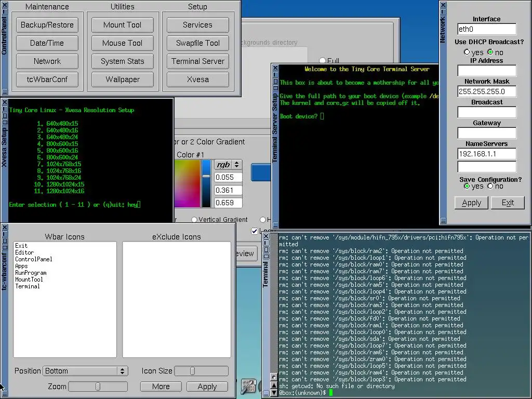Click the Network Mask field
This screenshot has height=399, width=532.
[487, 91]
